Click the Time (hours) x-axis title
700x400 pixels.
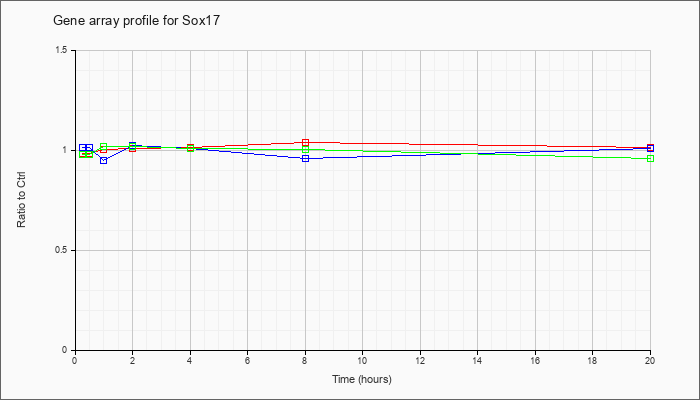362,379
